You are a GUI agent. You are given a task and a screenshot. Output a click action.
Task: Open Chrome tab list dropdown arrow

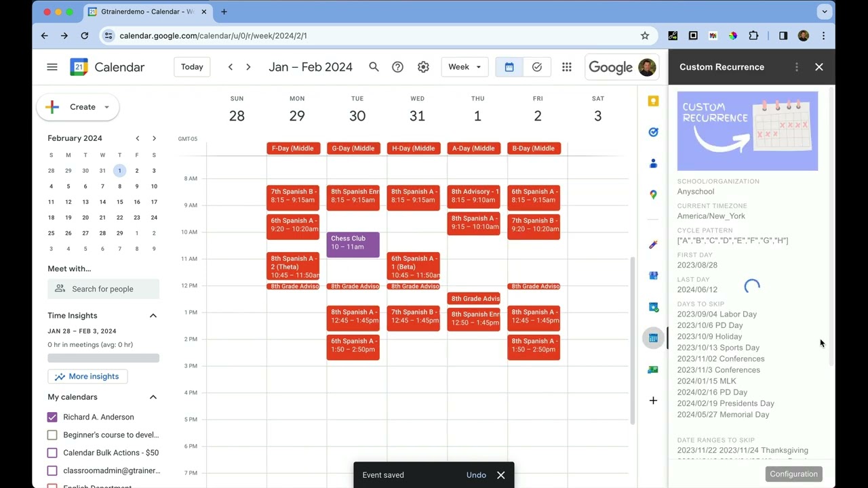click(x=825, y=12)
